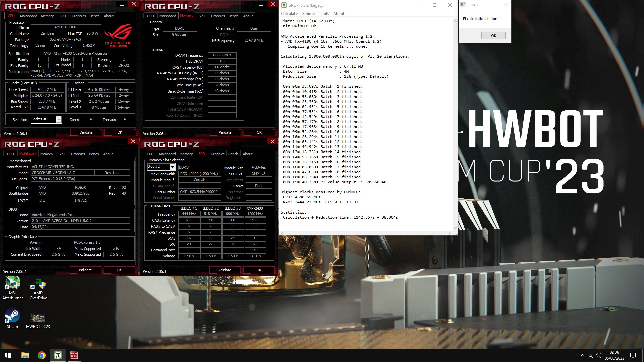Open MSI Afterburner desktop shortcut
The width and height of the screenshot is (644, 362).
click(12, 288)
